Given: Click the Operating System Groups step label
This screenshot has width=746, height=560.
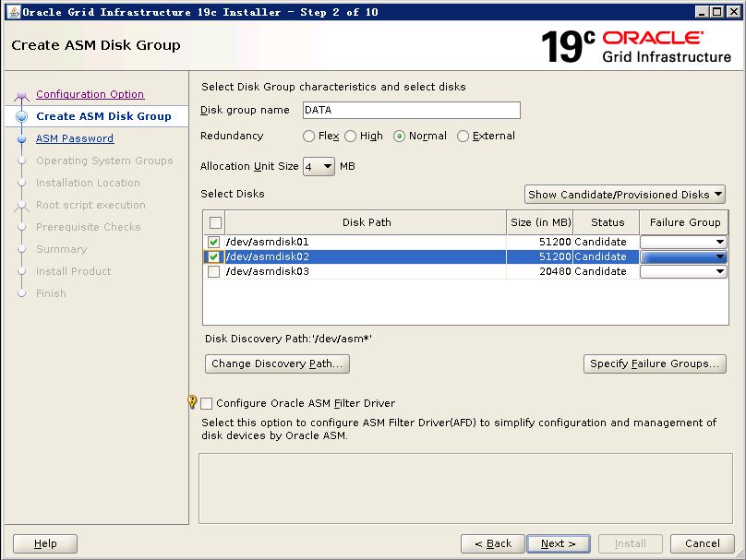Looking at the screenshot, I should coord(104,161).
